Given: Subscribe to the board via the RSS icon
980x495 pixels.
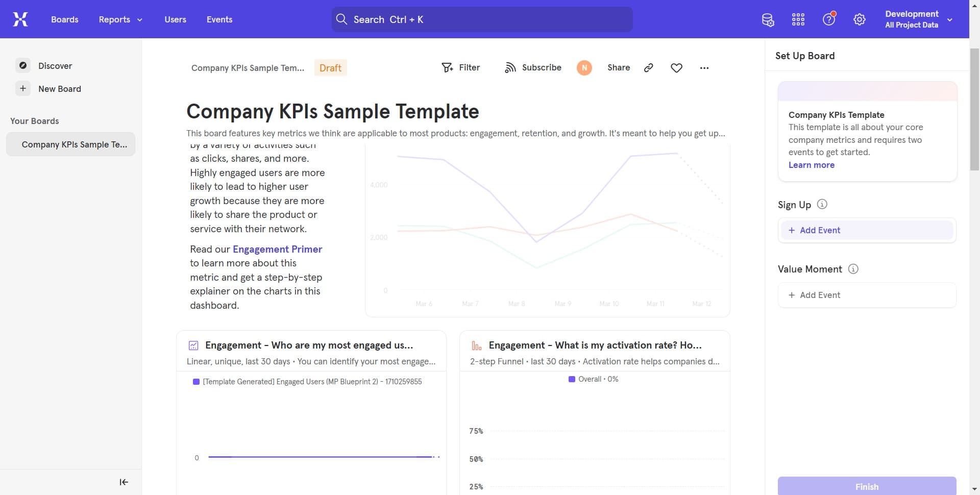Looking at the screenshot, I should point(511,67).
